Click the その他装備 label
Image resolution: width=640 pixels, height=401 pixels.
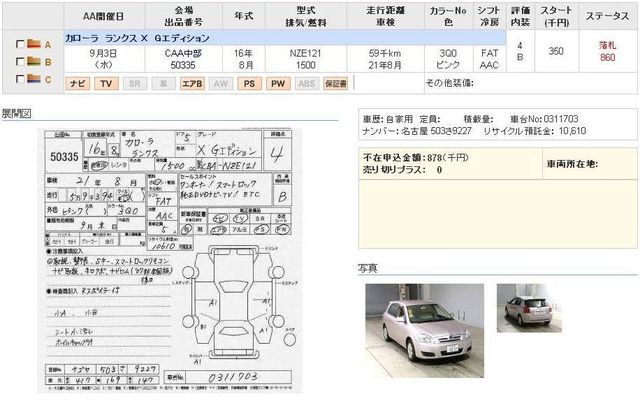[449, 83]
